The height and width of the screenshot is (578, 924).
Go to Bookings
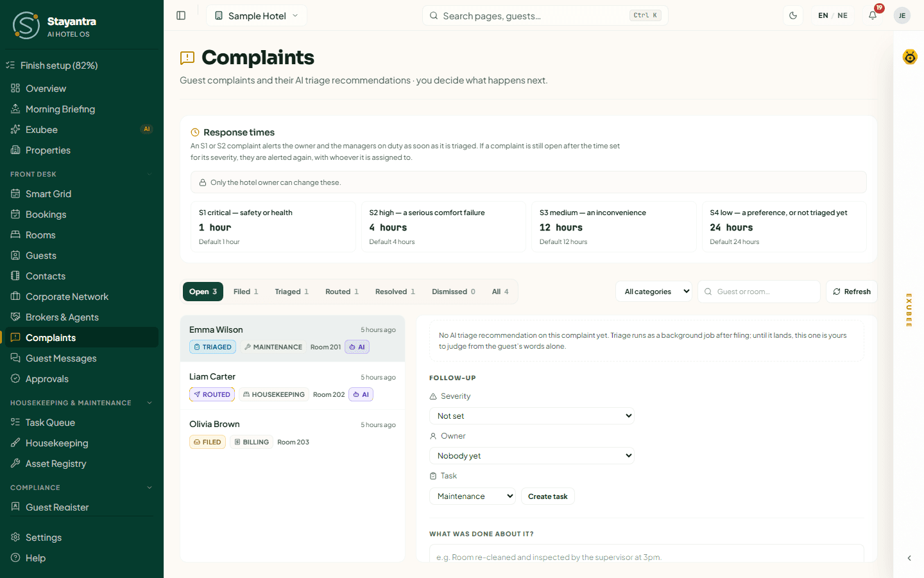(x=81, y=215)
